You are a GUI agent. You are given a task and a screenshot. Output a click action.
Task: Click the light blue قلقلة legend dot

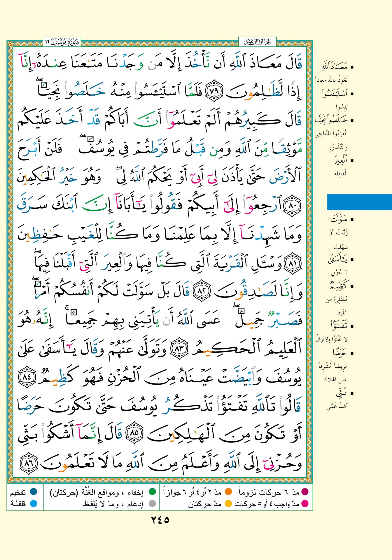tap(33, 503)
